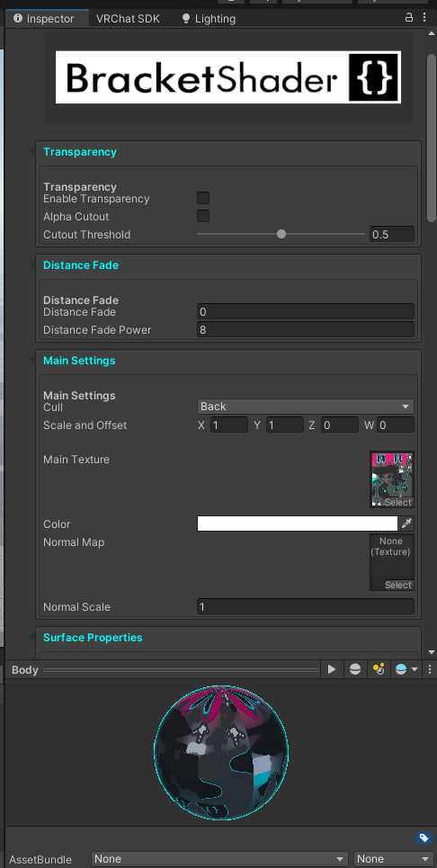Click the empty Normal Map slot

coord(392,564)
